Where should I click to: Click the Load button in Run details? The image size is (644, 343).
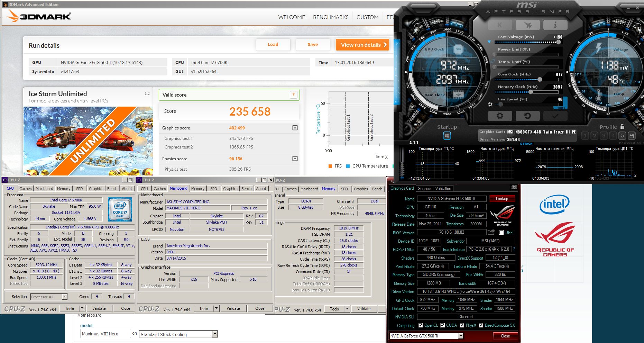pyautogui.click(x=273, y=44)
